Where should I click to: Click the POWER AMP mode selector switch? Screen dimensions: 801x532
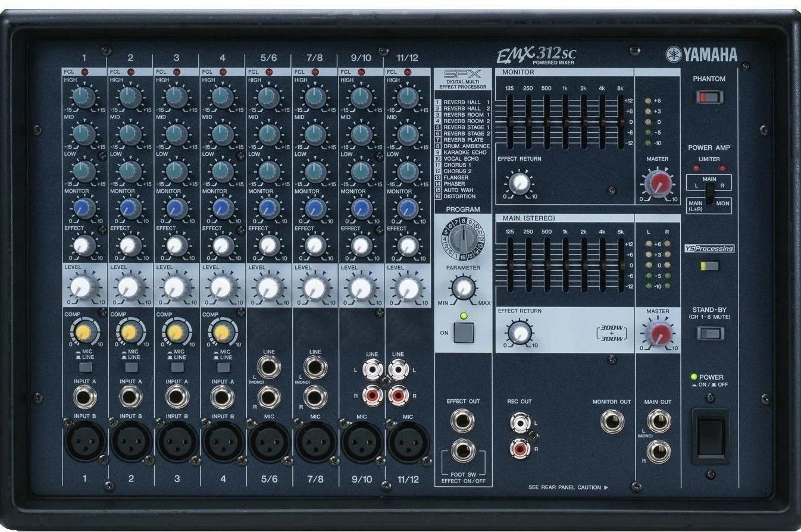pos(709,194)
